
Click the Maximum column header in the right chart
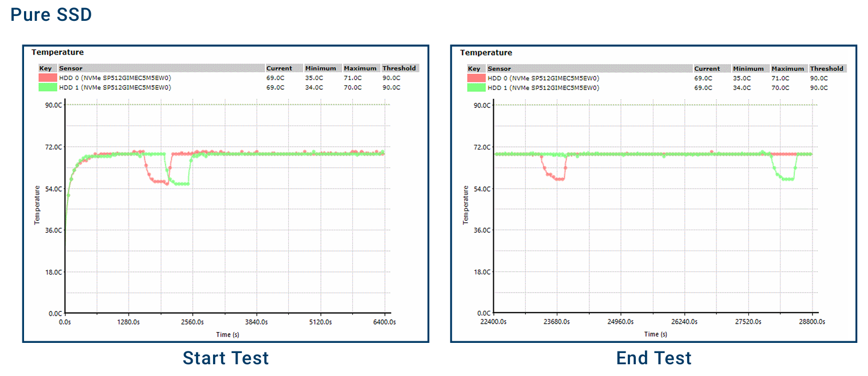[787, 69]
